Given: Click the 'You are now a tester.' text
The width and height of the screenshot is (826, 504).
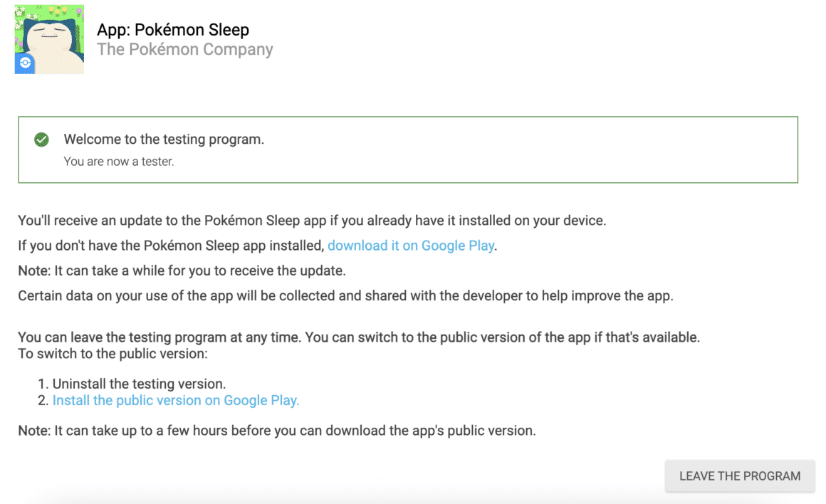Looking at the screenshot, I should (118, 162).
